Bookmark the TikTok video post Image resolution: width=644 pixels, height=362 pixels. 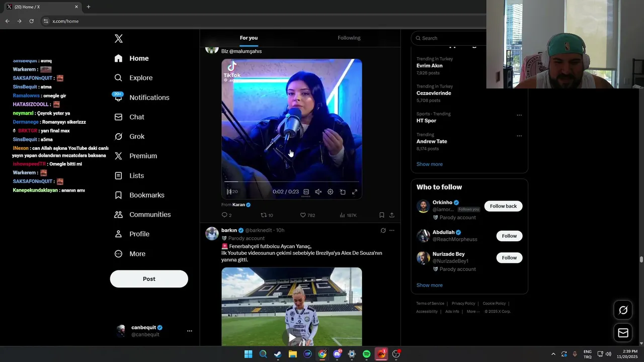click(382, 215)
